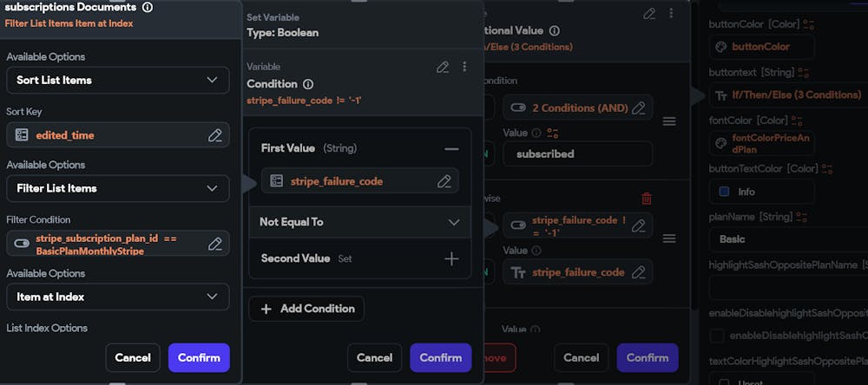Open the Sort List Items dropdown
This screenshot has height=385, width=868.
coord(118,80)
